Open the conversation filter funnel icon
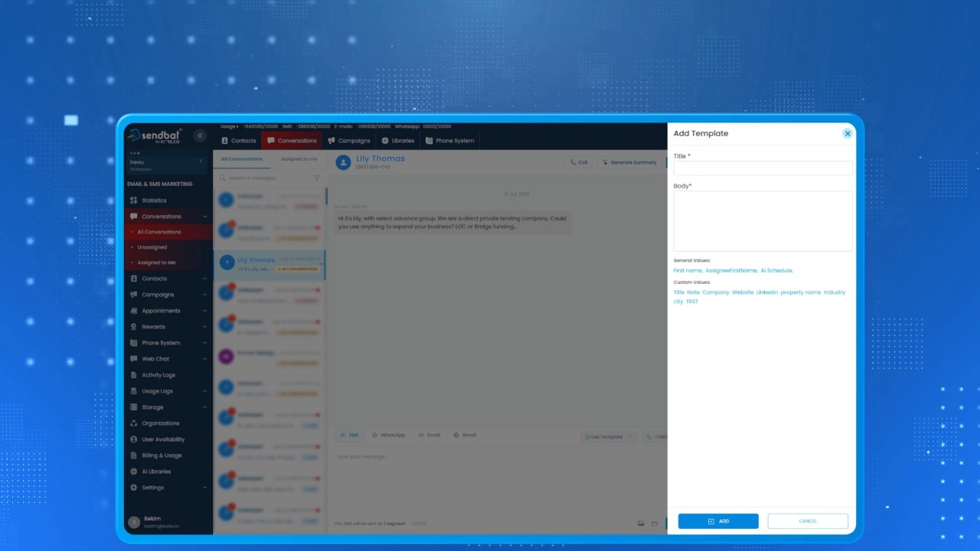This screenshot has height=551, width=980. tap(317, 178)
